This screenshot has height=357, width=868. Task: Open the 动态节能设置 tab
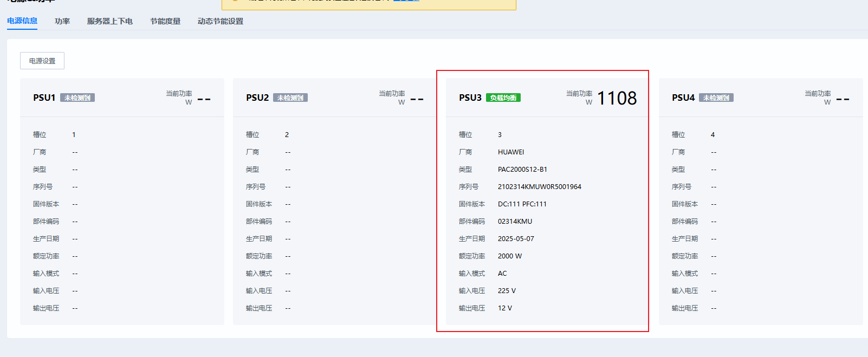pyautogui.click(x=221, y=21)
